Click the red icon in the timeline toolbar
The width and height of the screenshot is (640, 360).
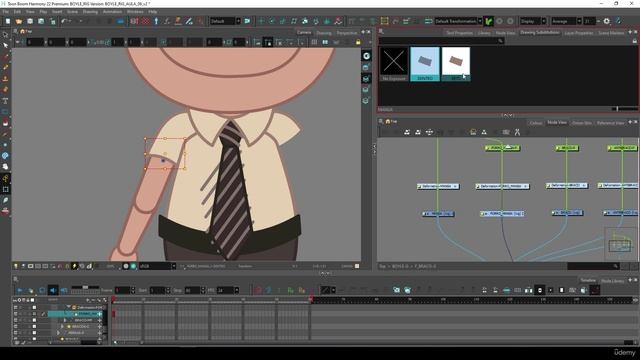click(258, 290)
